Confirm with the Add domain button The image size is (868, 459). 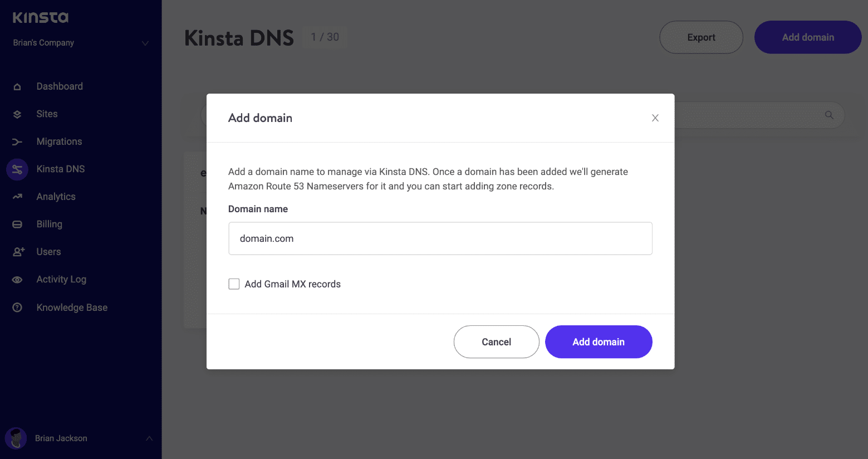coord(599,341)
